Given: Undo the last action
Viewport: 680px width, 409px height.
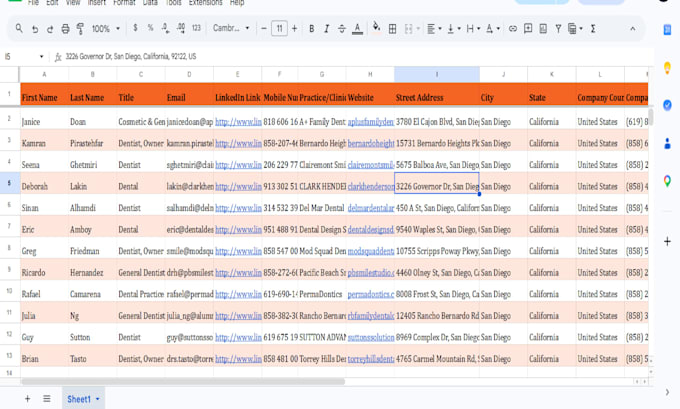Looking at the screenshot, I should click(x=35, y=29).
